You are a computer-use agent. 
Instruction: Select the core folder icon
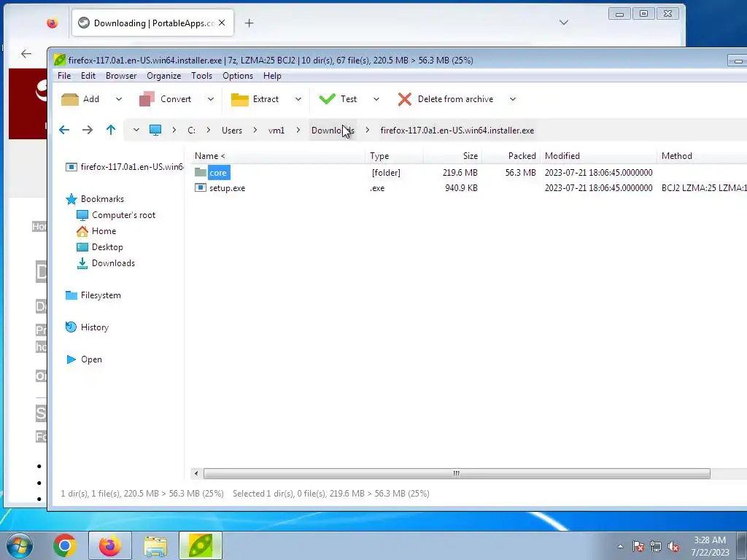click(201, 172)
